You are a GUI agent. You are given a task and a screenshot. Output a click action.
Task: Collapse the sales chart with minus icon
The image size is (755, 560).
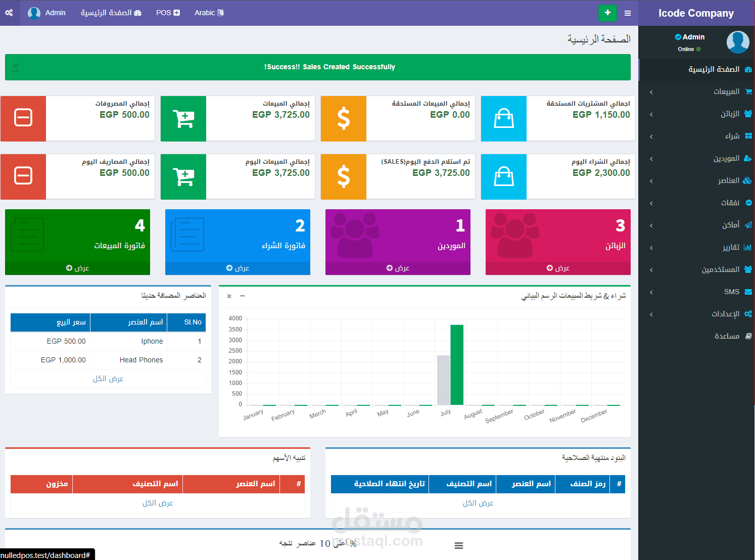pos(243,296)
